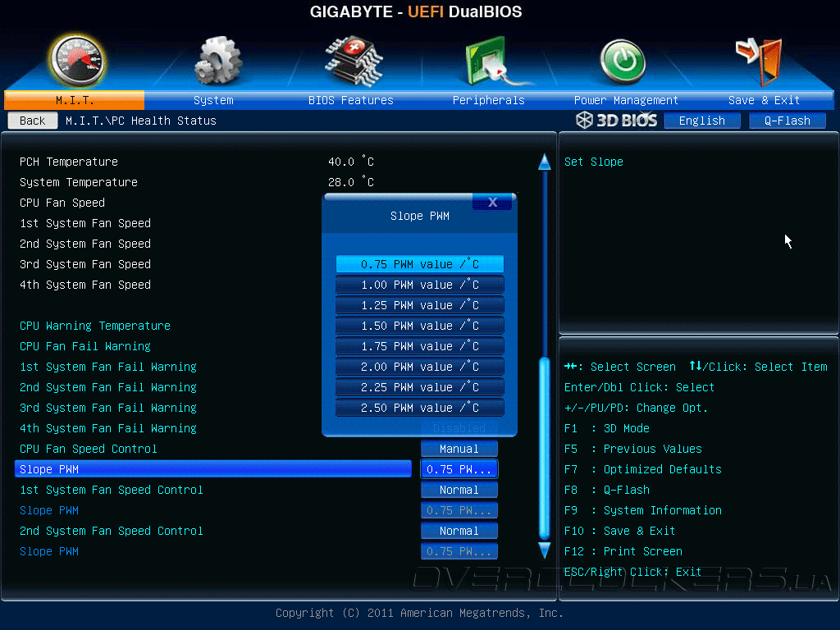Click the 28.0 °C temperature value

click(351, 181)
